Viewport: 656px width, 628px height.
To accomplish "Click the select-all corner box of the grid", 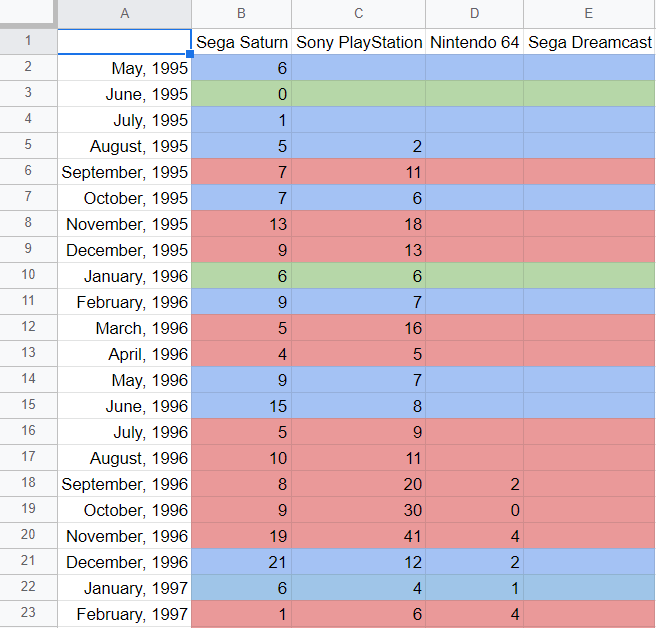I will coord(28,14).
